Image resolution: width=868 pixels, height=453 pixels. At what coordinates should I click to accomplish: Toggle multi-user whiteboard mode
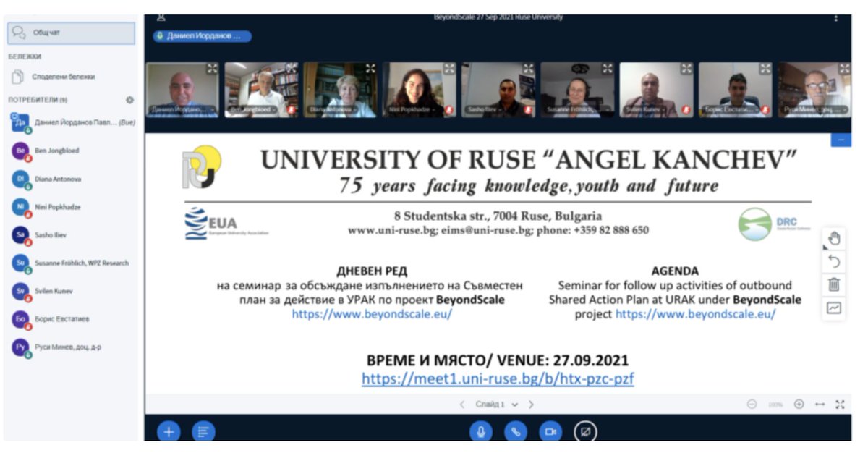coord(834,308)
